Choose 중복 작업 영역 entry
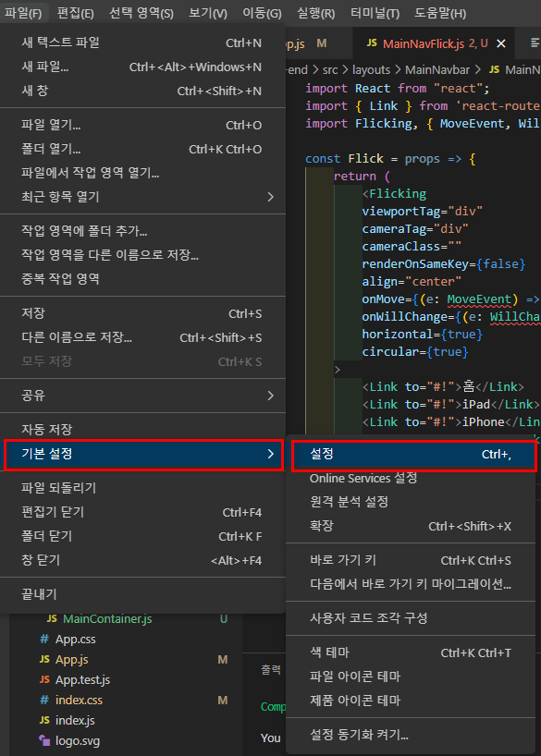Viewport: 541px width, 756px height. tap(142, 279)
